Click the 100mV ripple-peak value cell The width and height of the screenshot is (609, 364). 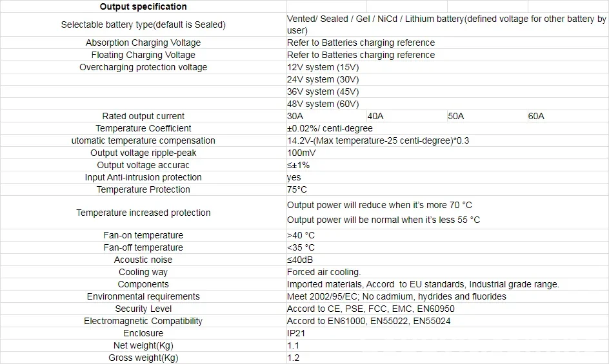point(302,153)
